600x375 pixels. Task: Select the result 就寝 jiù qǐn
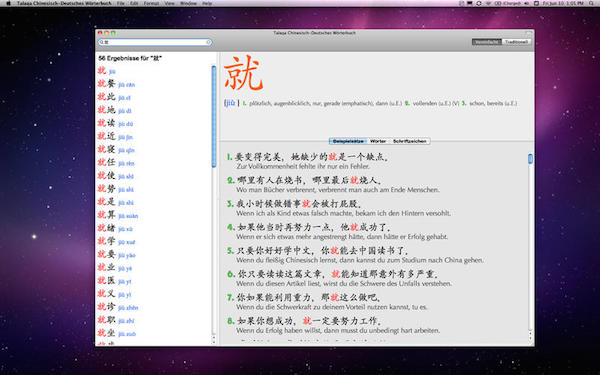[x=116, y=149]
